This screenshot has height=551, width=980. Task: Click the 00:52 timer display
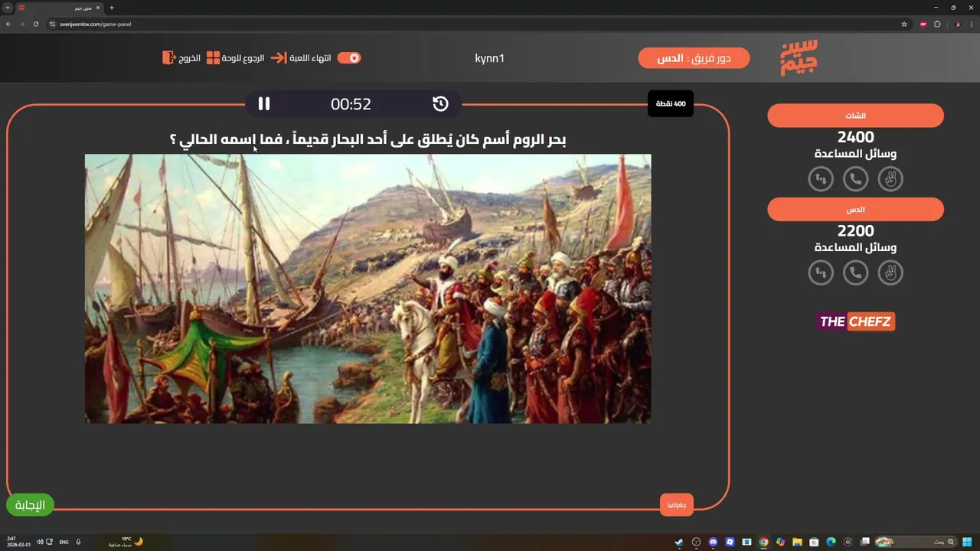coord(351,104)
